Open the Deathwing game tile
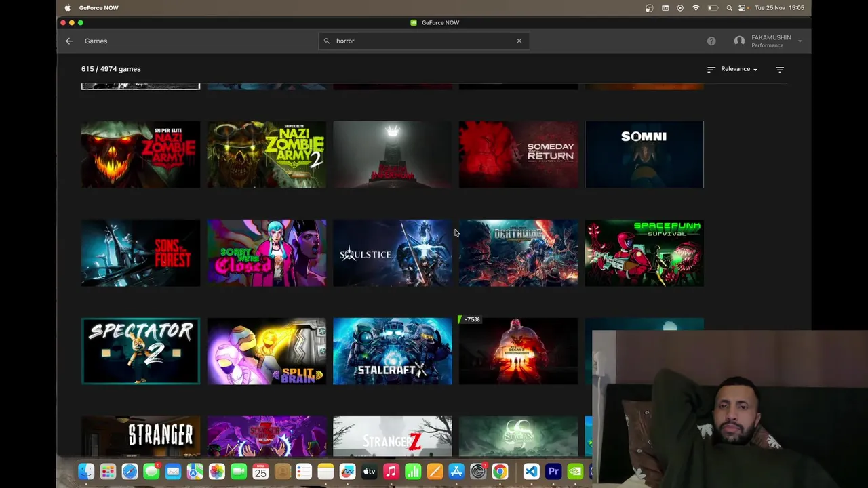 [x=518, y=253]
